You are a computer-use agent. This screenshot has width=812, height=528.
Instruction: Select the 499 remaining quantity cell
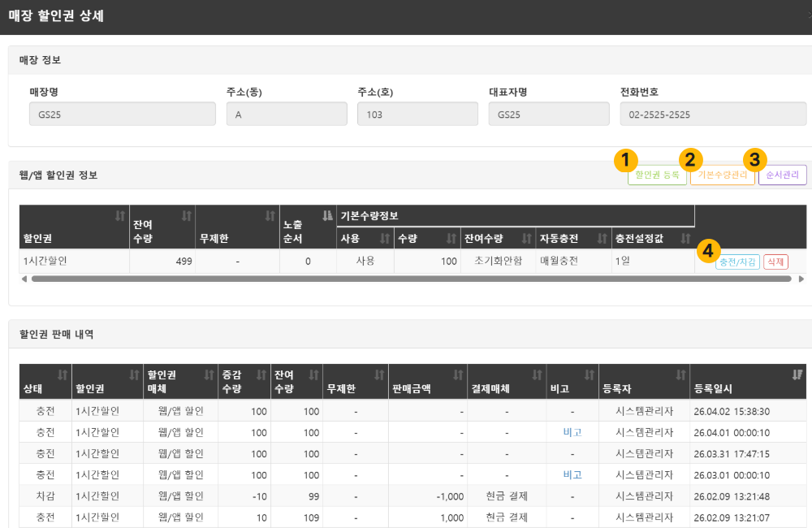click(162, 261)
